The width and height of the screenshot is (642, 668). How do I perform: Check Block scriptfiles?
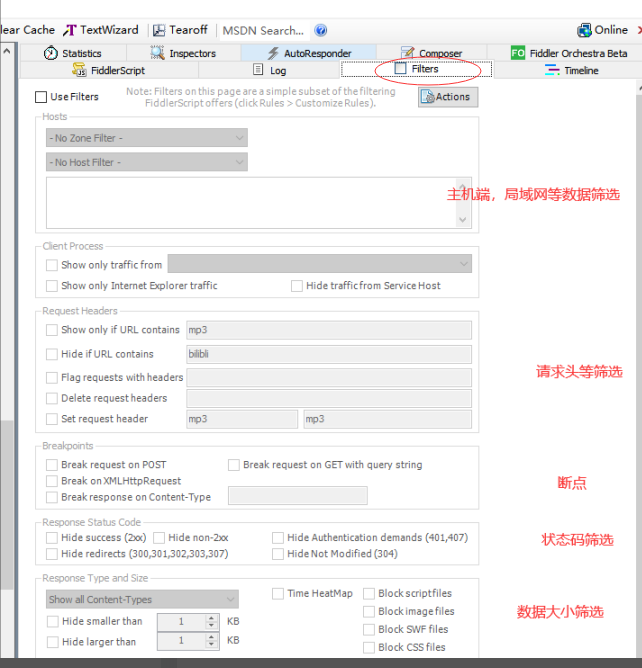(369, 594)
